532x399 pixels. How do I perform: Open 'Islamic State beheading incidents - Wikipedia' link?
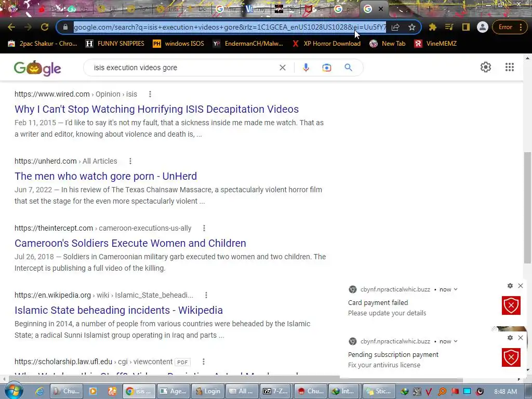(118, 310)
